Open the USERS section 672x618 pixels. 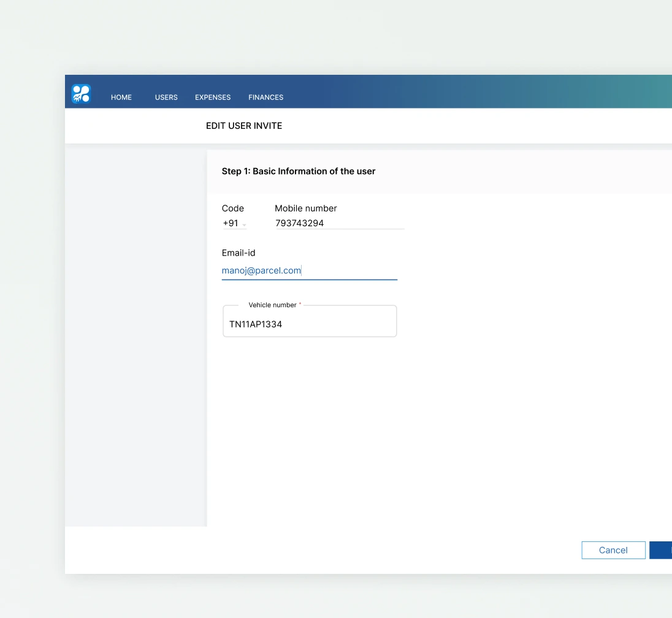[x=166, y=97]
